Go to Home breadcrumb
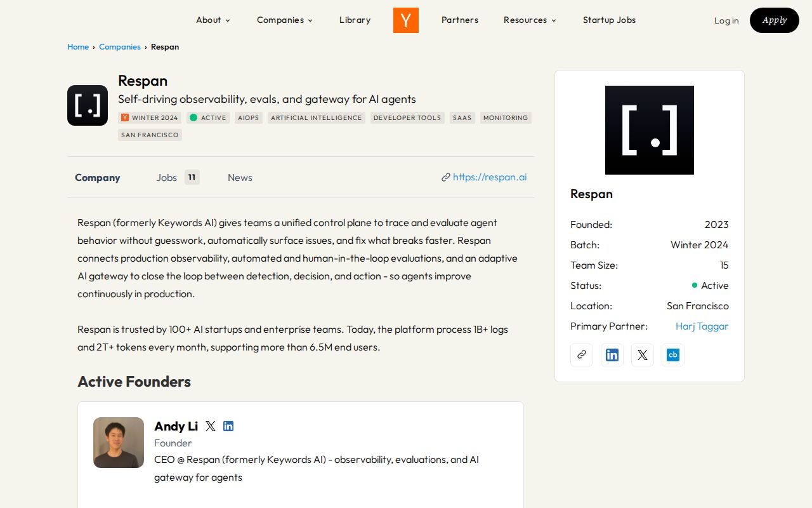 [x=78, y=47]
